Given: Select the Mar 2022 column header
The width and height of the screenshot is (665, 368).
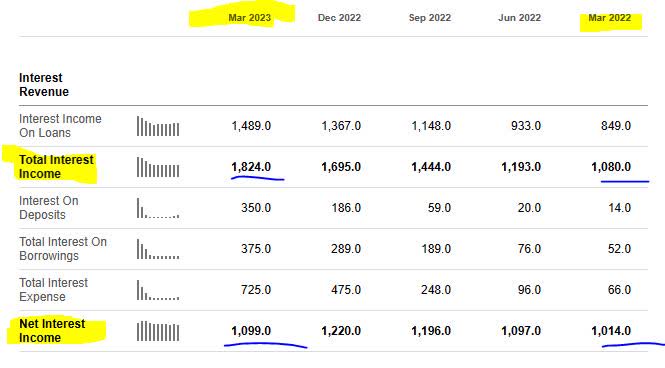Looking at the screenshot, I should point(609,18).
